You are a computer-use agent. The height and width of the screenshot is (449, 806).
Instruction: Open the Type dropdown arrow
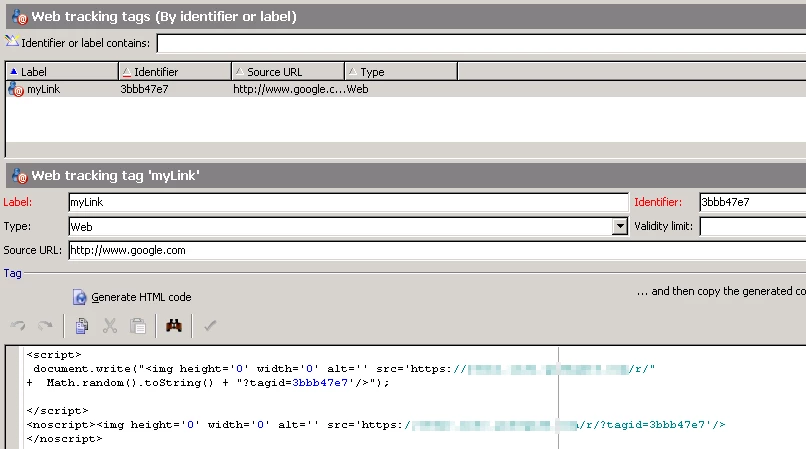[620, 226]
